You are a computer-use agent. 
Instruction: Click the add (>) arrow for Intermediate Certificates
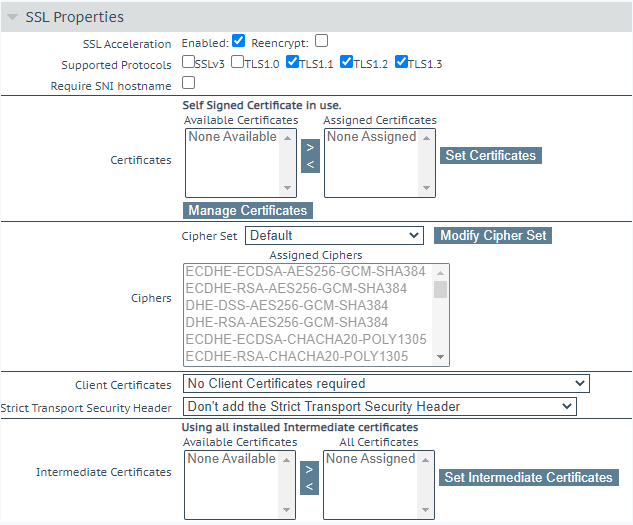[310, 468]
